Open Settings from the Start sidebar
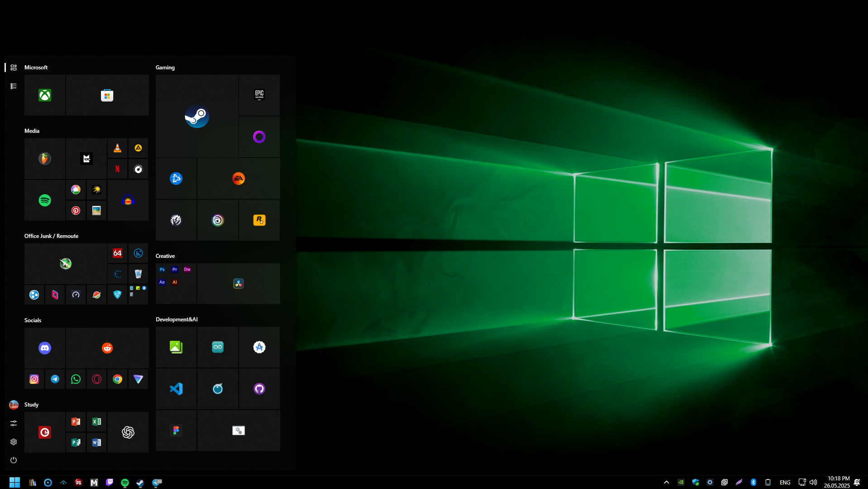The width and height of the screenshot is (868, 489). (x=14, y=442)
